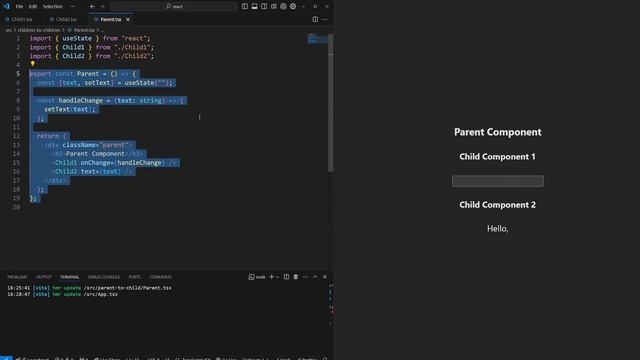
Task: Split the terminal
Action: point(287,277)
